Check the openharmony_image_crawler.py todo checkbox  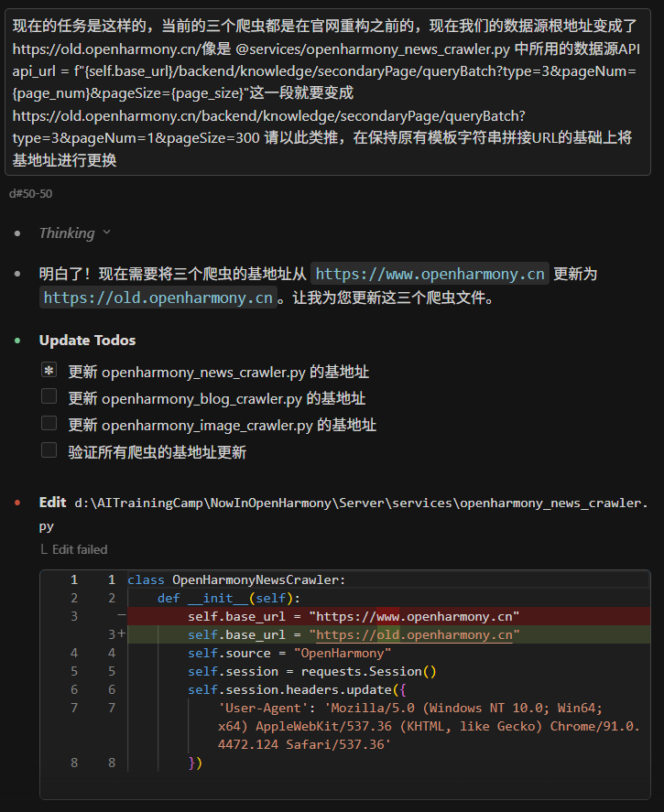49,424
